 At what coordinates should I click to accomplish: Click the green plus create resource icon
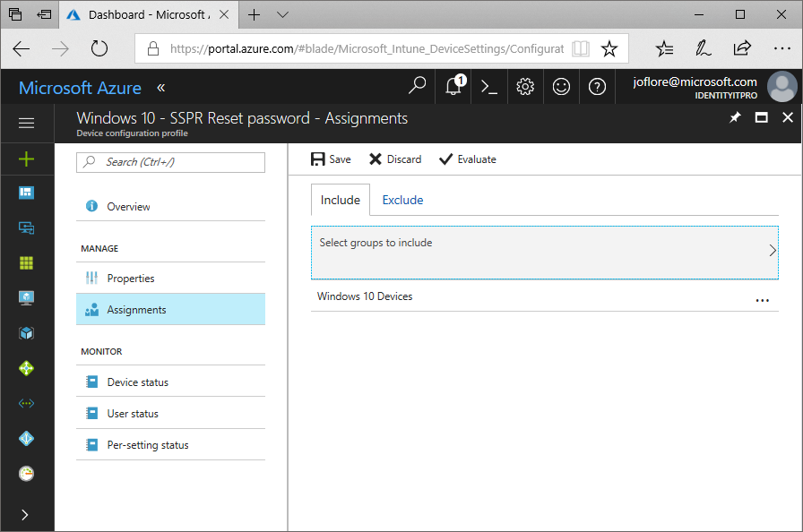point(26,159)
